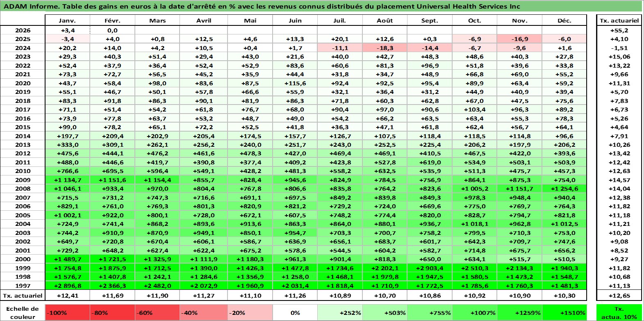The image size is (644, 321).
Task: Click the +12,41 value under Janv. column
Action: tap(67, 295)
